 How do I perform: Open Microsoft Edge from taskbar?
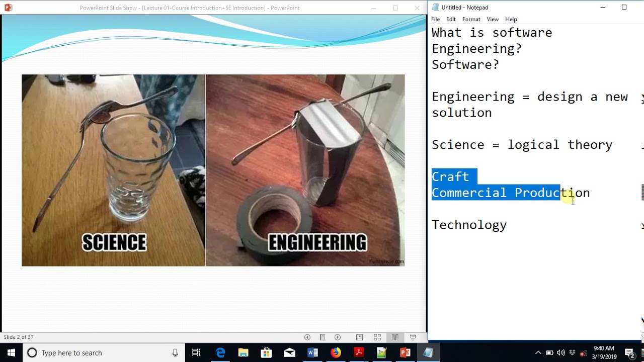click(x=220, y=353)
